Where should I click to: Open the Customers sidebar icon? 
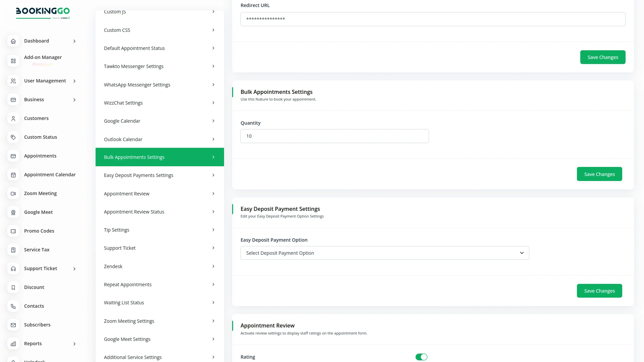click(x=13, y=118)
